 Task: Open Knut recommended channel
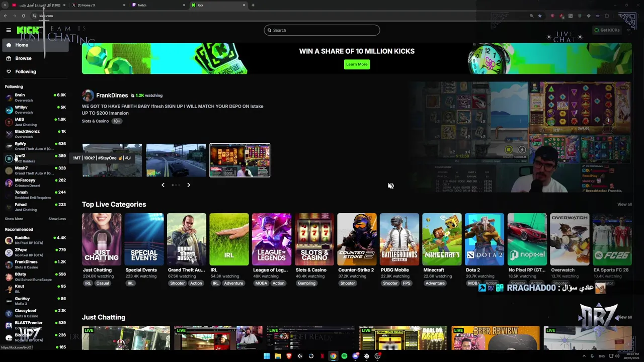click(x=34, y=289)
